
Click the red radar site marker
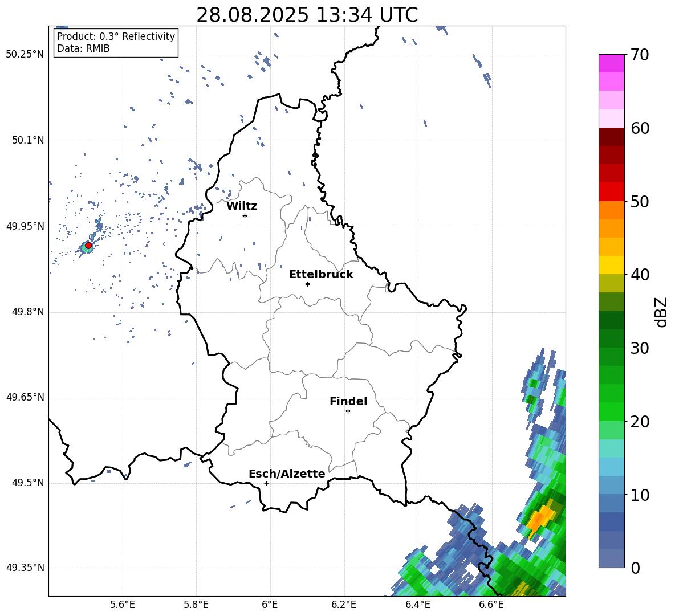click(x=88, y=246)
